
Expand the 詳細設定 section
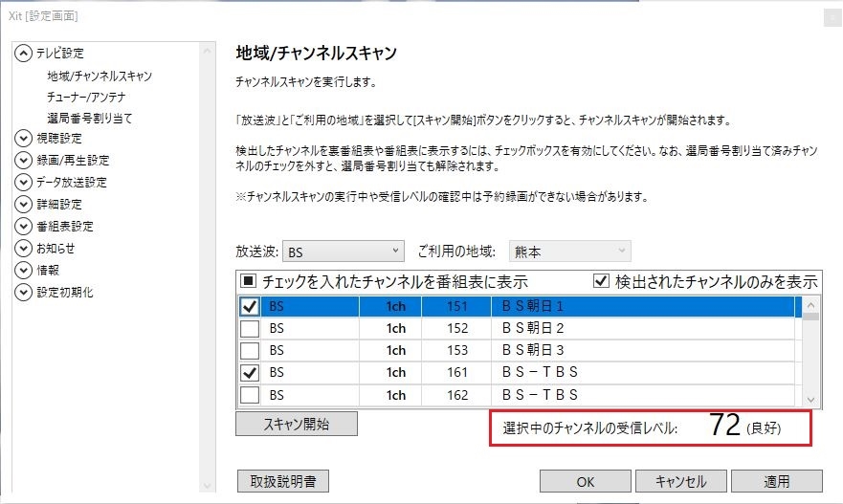point(23,204)
